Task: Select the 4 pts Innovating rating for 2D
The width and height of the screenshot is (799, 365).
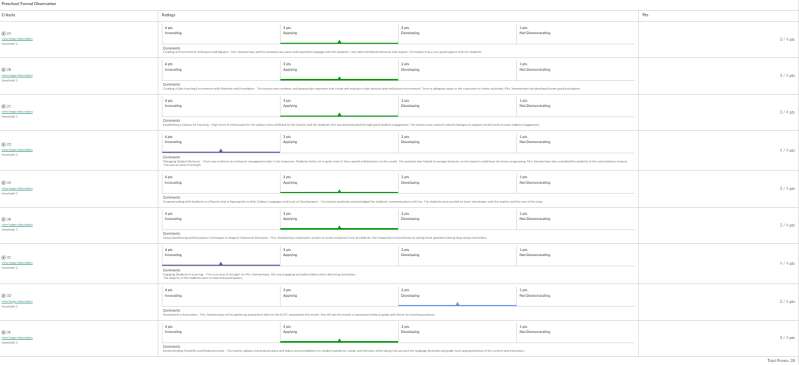Action: (x=221, y=143)
